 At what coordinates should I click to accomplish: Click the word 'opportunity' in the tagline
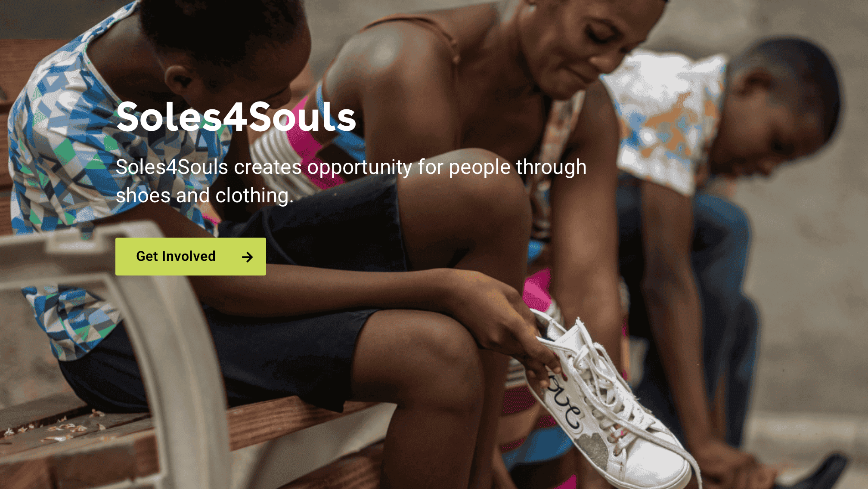point(360,167)
